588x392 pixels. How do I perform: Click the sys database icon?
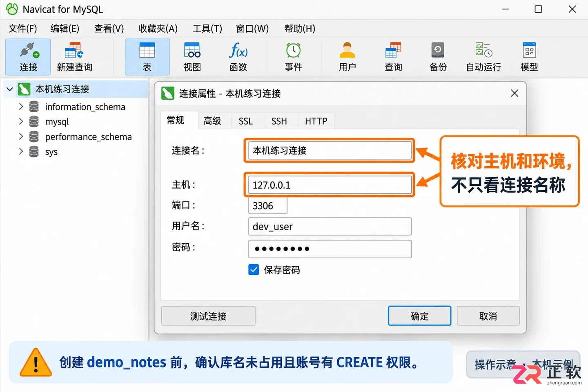[x=34, y=152]
